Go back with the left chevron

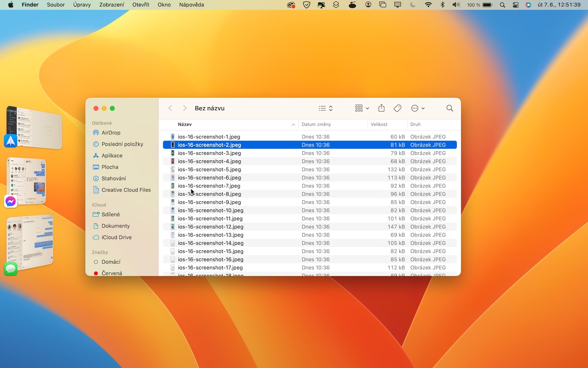[x=170, y=108]
